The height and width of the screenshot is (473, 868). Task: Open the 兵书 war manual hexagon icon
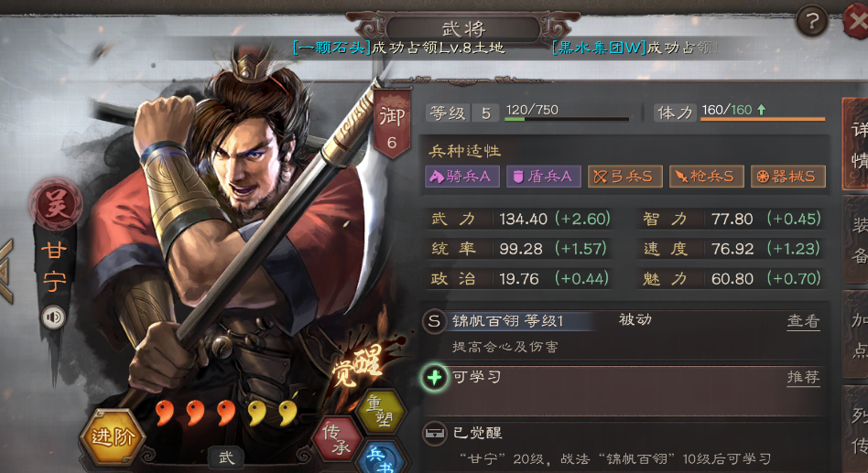pos(380,458)
